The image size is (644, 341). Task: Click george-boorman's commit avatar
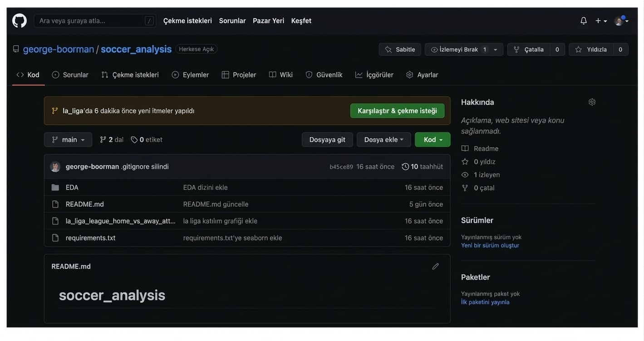55,167
